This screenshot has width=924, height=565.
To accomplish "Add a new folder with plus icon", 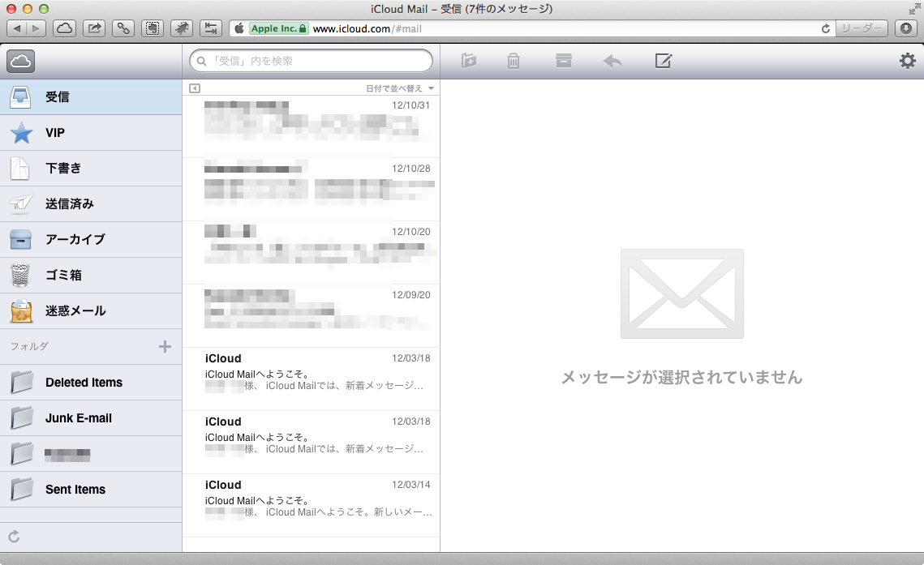I will (x=165, y=347).
